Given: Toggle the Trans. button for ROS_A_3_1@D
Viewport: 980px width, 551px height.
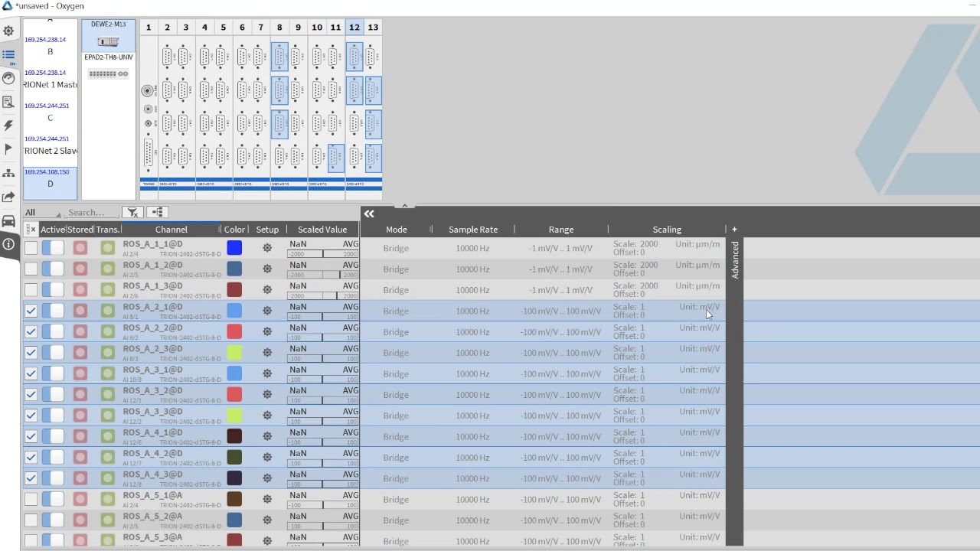Looking at the screenshot, I should pos(107,373).
